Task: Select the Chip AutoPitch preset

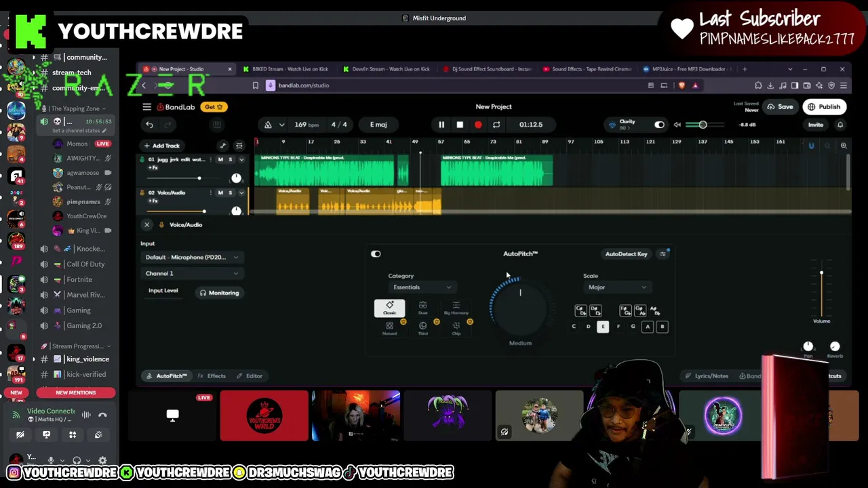Action: (x=456, y=328)
